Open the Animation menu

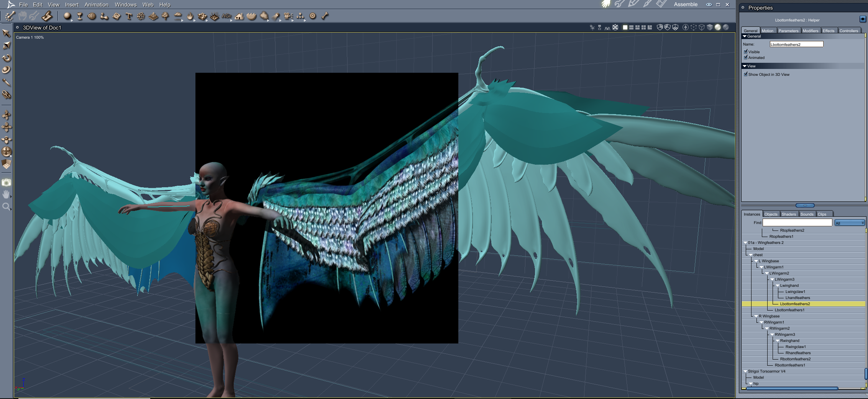click(97, 5)
